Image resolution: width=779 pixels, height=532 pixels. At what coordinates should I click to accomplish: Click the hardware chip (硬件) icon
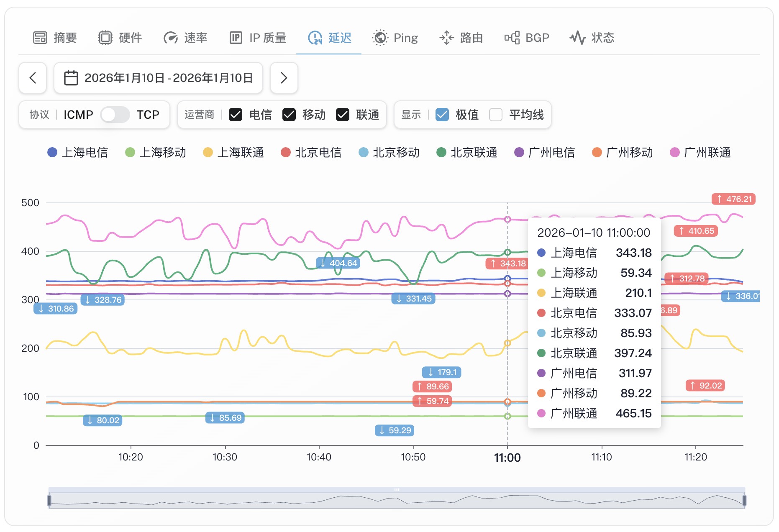point(105,38)
